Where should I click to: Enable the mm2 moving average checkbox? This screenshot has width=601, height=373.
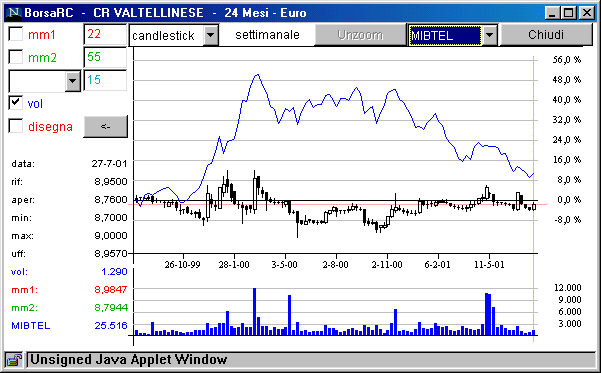coord(16,57)
